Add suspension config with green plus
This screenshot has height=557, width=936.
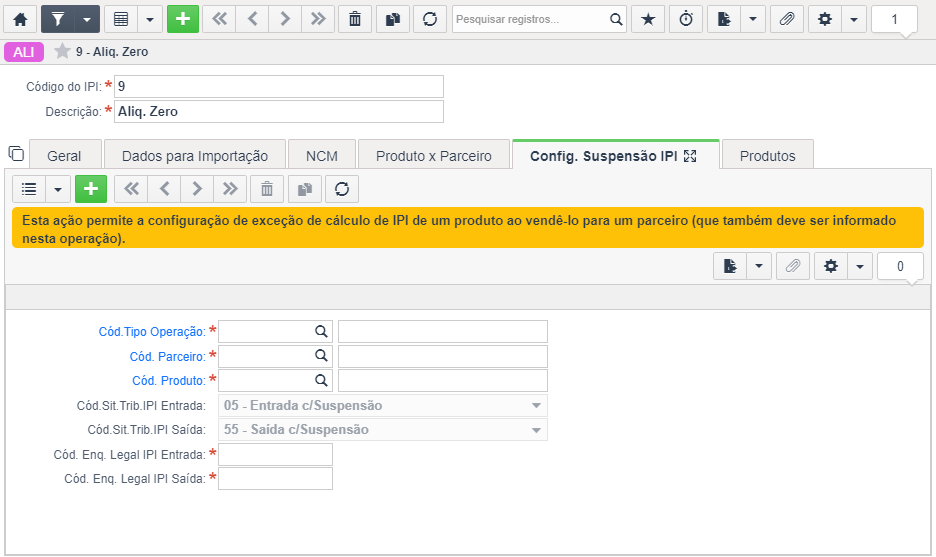91,189
